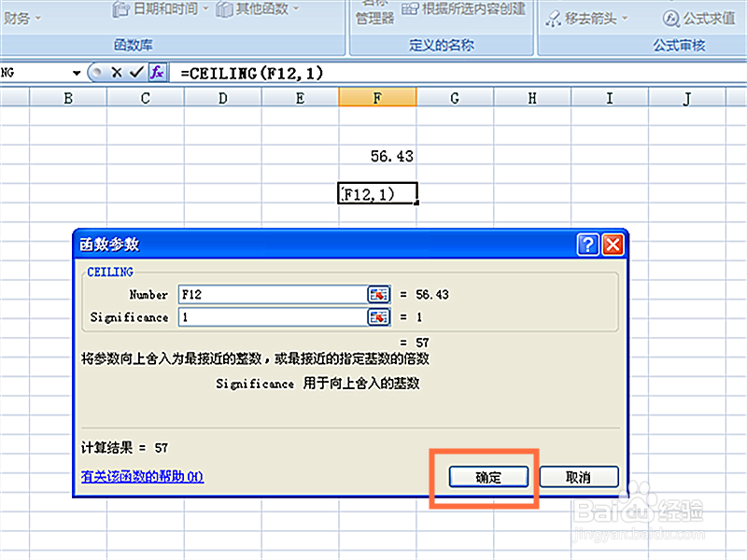Select column E header
Viewport: 747px width, 560px height.
[300, 98]
